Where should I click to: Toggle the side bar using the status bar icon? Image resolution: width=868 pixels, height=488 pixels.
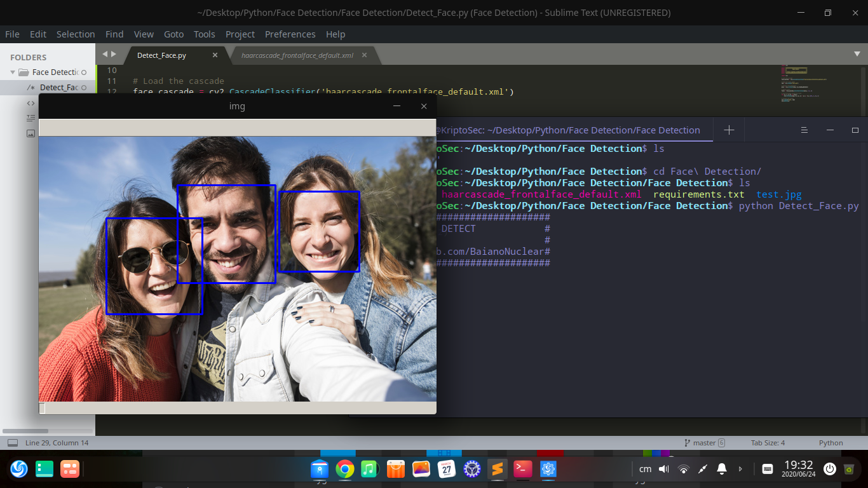(x=12, y=443)
